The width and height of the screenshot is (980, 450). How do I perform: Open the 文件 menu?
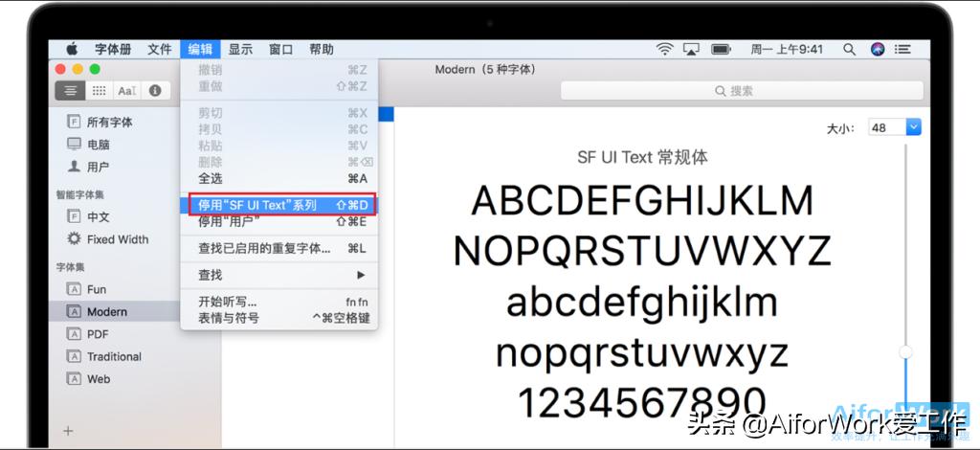[160, 49]
